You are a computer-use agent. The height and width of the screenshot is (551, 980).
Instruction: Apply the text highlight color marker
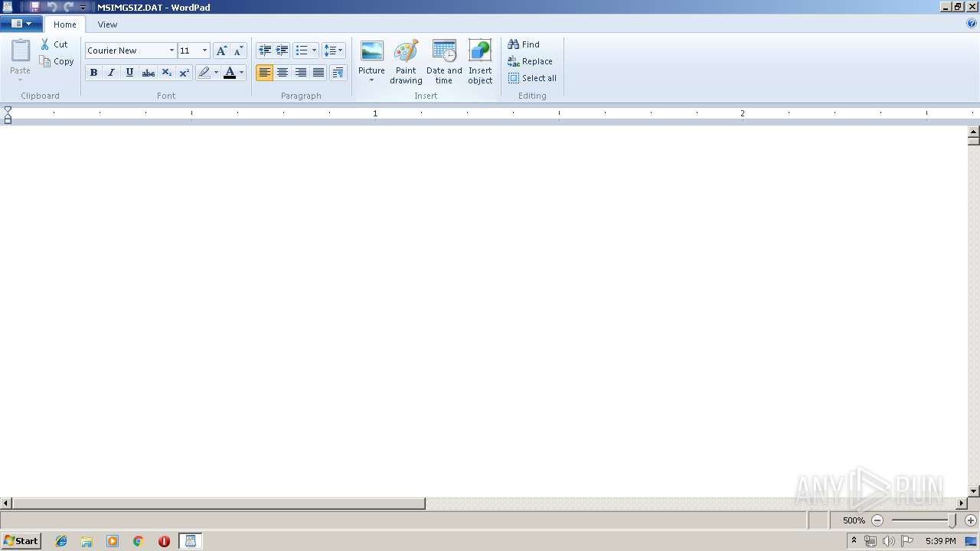pyautogui.click(x=204, y=73)
